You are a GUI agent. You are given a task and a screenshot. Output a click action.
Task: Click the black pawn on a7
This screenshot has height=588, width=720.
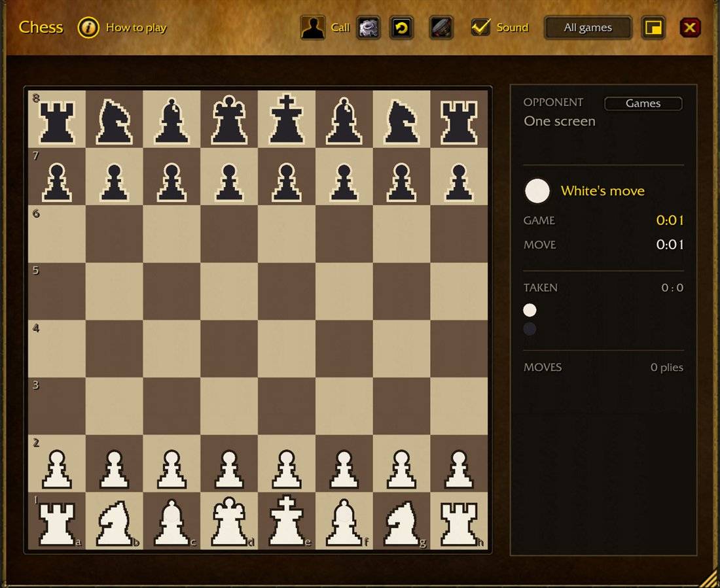coord(57,182)
